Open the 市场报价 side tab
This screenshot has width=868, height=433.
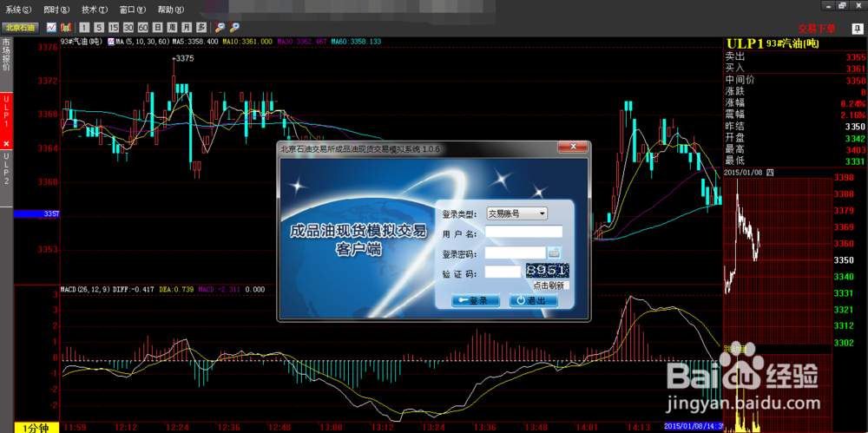[6, 56]
